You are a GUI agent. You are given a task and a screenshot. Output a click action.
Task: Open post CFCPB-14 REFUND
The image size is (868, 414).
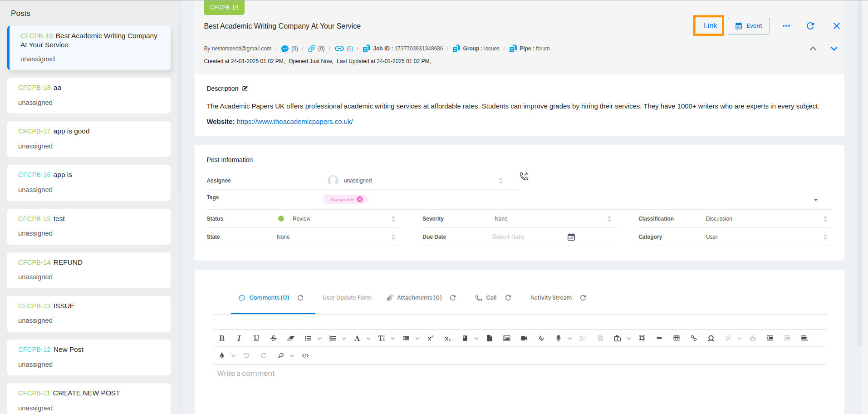click(x=89, y=270)
